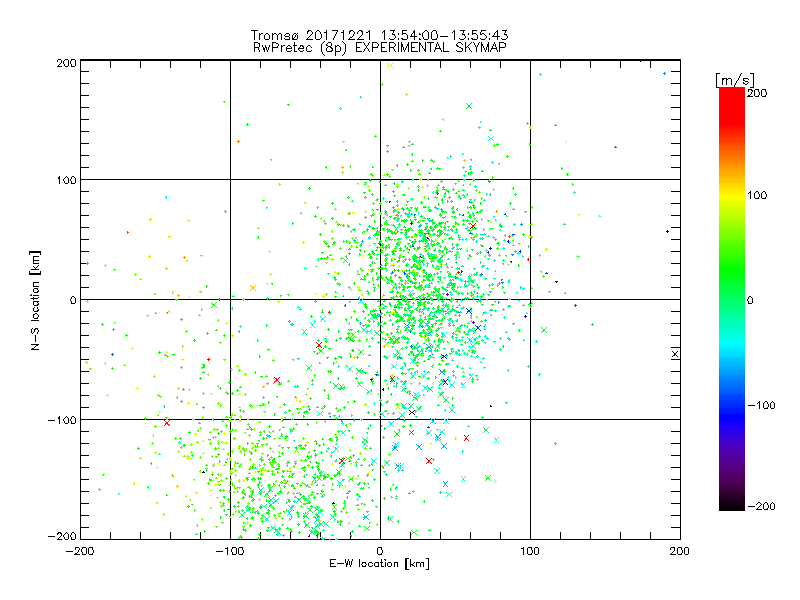Select the E-W axis tick label 0
This screenshot has height=600, width=800.
click(x=380, y=551)
